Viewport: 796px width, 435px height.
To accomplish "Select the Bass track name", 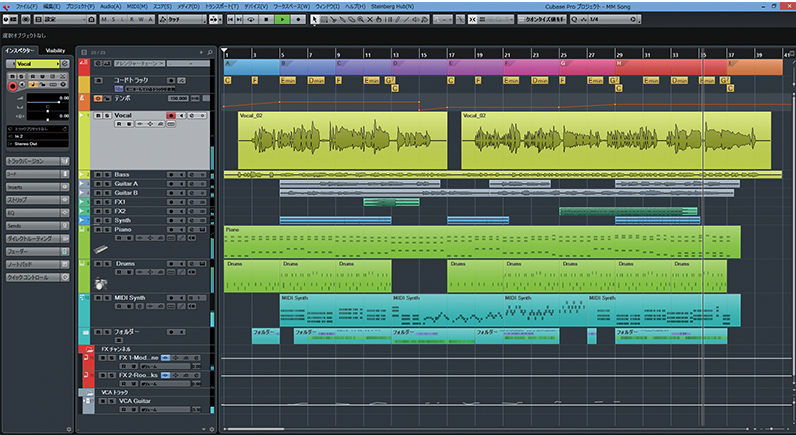I will click(122, 175).
